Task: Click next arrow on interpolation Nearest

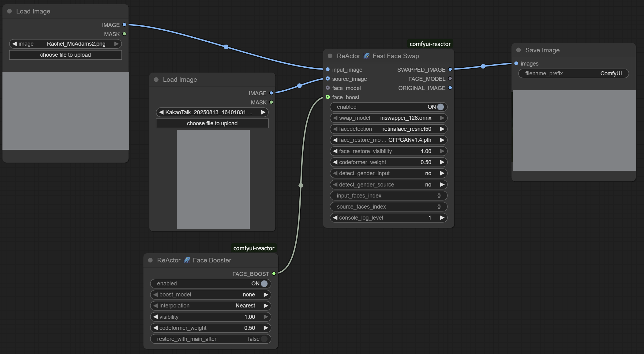Action: tap(266, 306)
